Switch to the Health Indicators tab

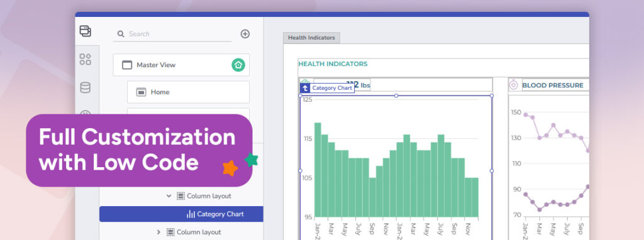click(x=311, y=38)
